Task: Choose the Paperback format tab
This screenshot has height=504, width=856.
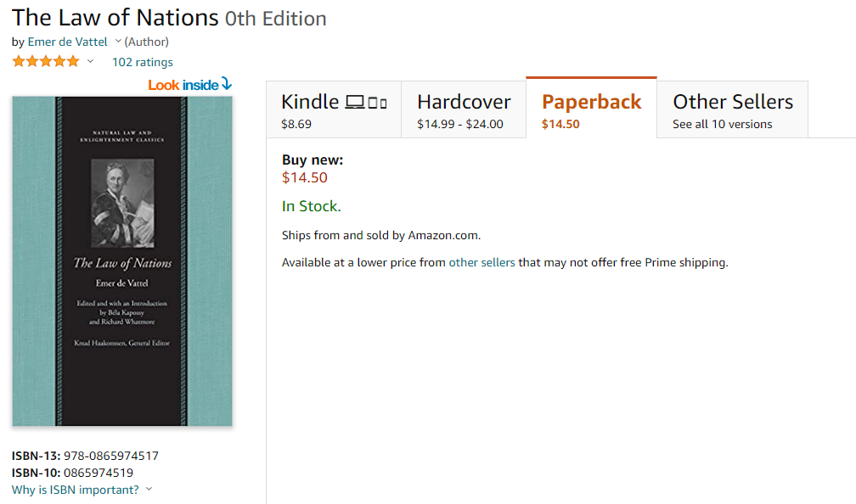Action: 591,110
